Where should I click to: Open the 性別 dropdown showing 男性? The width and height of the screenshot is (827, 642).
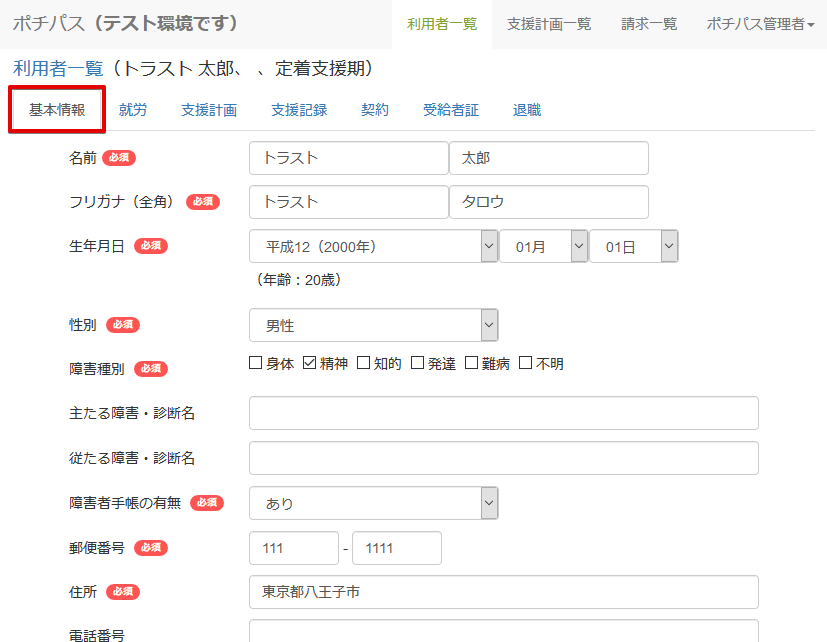373,324
